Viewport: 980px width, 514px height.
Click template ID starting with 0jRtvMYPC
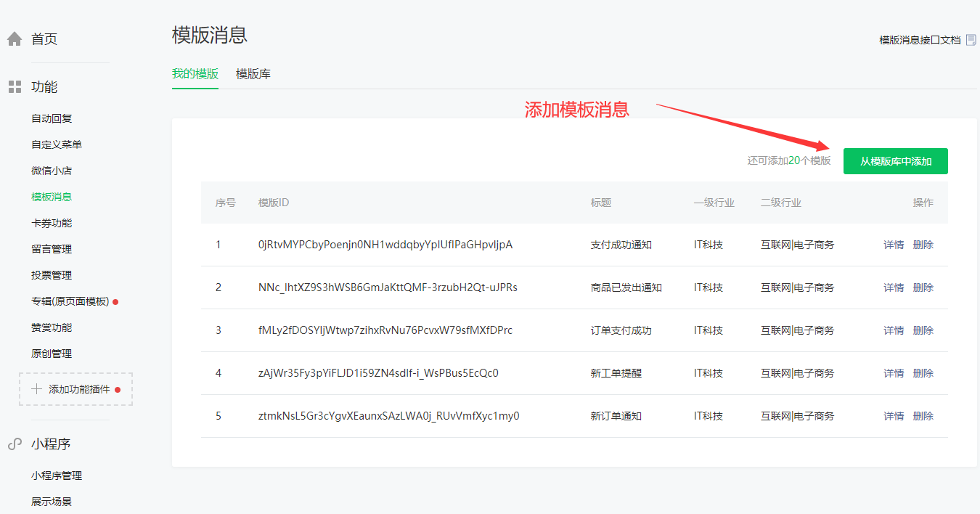coord(385,245)
